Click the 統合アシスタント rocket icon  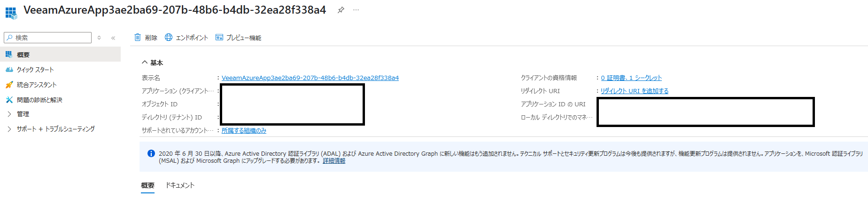pyautogui.click(x=9, y=85)
